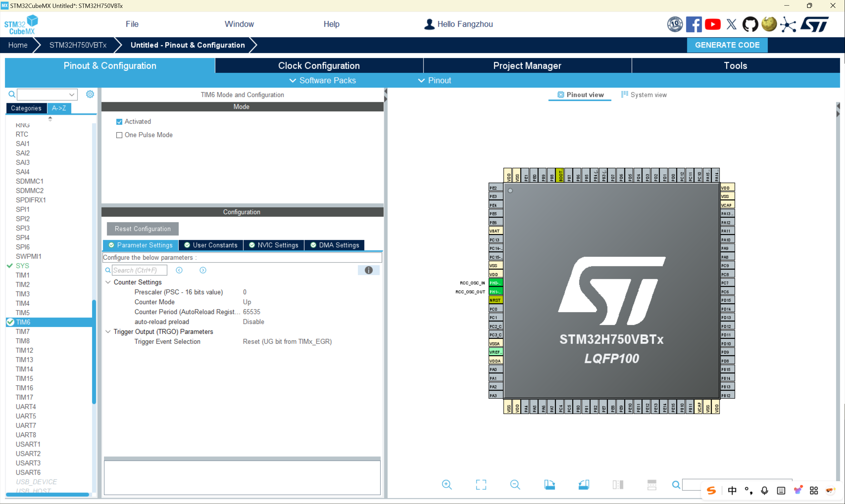Select SYS in the peripheral list
Screen dimensions: 845x504
pyautogui.click(x=22, y=266)
